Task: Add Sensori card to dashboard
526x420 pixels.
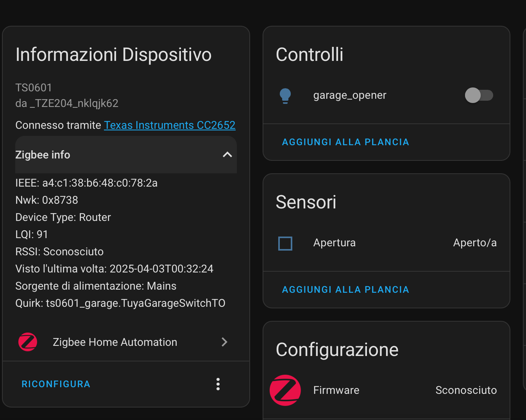Action: [345, 290]
